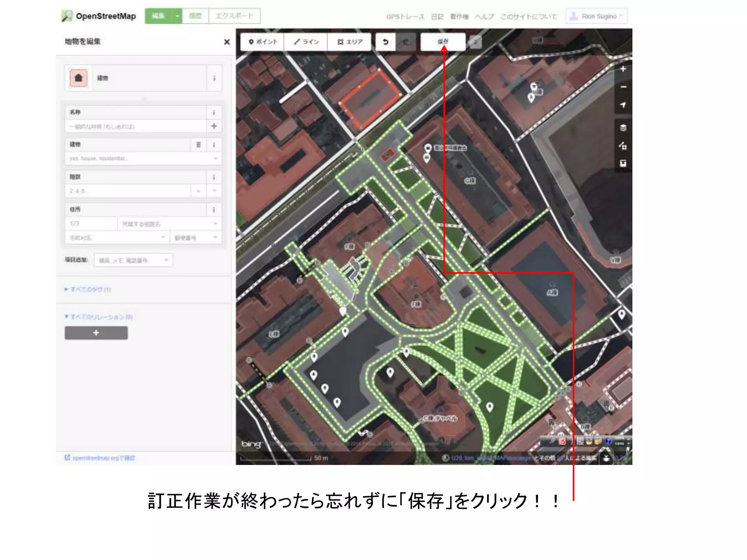Click the E棟 building label
This screenshot has height=560, width=747.
coord(274,334)
